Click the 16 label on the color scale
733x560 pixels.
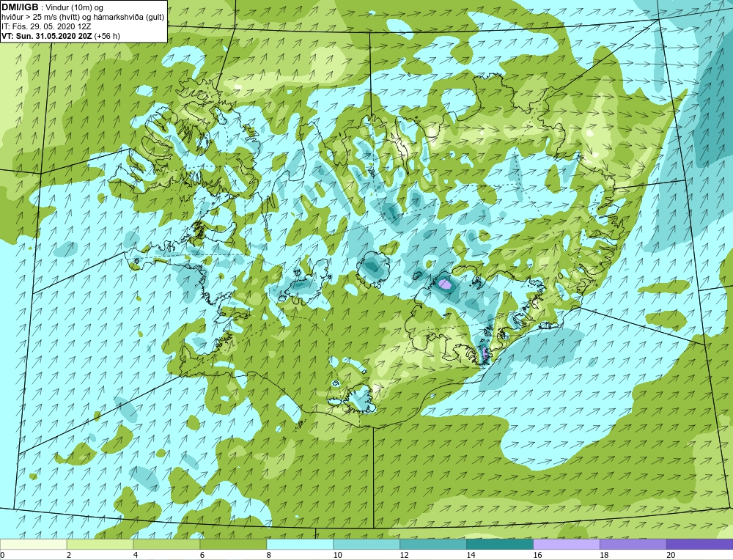(537, 555)
